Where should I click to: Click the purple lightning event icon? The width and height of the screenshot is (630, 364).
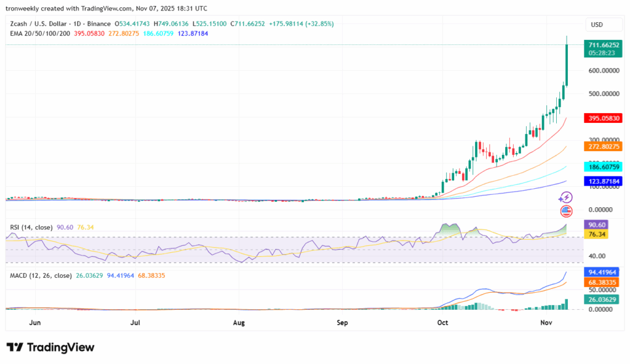coord(565,197)
